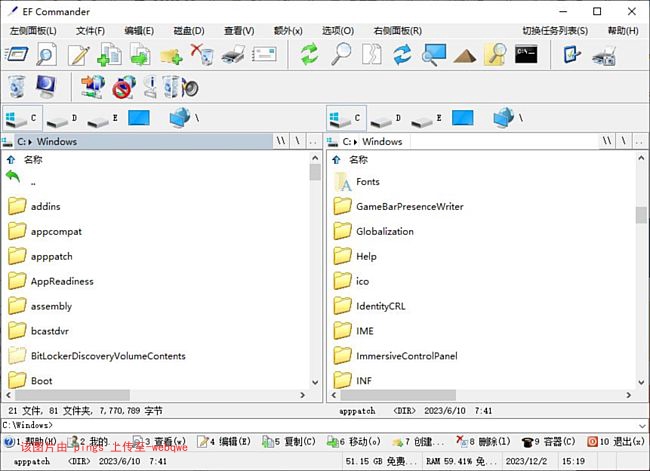Image resolution: width=650 pixels, height=471 pixels.
Task: Open the first recycle bin icon in second toolbar
Action: (17, 87)
